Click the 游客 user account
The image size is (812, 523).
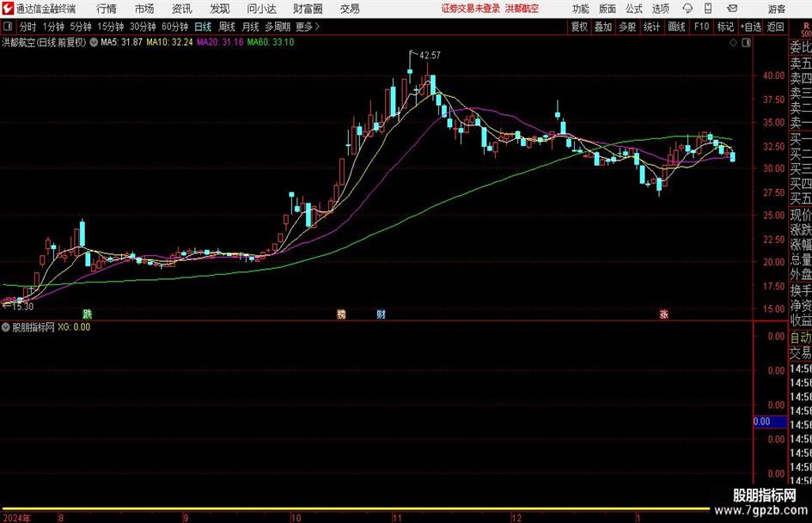(x=777, y=9)
